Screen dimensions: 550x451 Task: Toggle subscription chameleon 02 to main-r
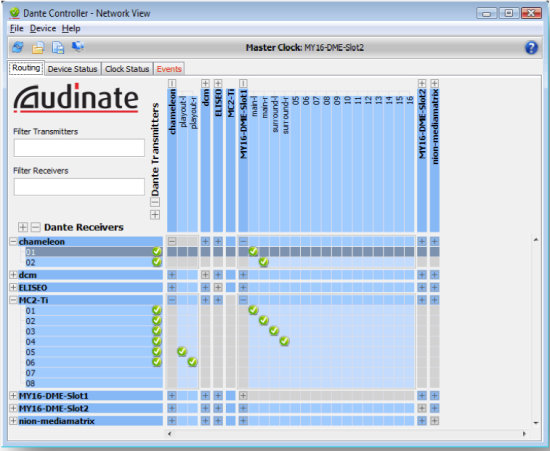pos(264,262)
